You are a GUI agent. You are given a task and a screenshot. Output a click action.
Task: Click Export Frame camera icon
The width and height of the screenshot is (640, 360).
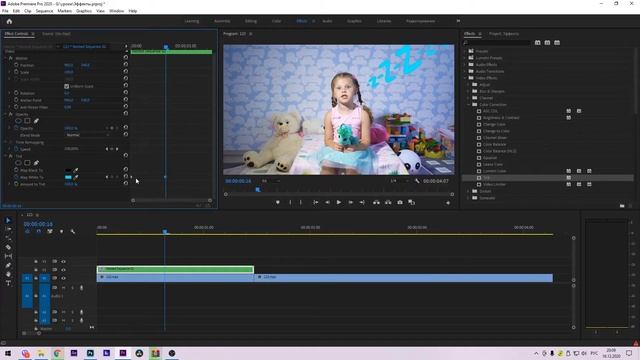pos(400,202)
